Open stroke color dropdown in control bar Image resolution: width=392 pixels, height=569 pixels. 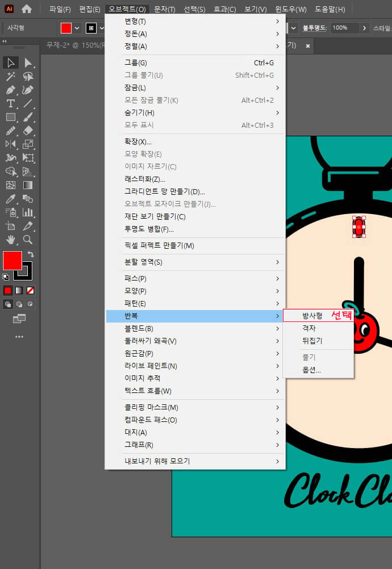click(102, 28)
